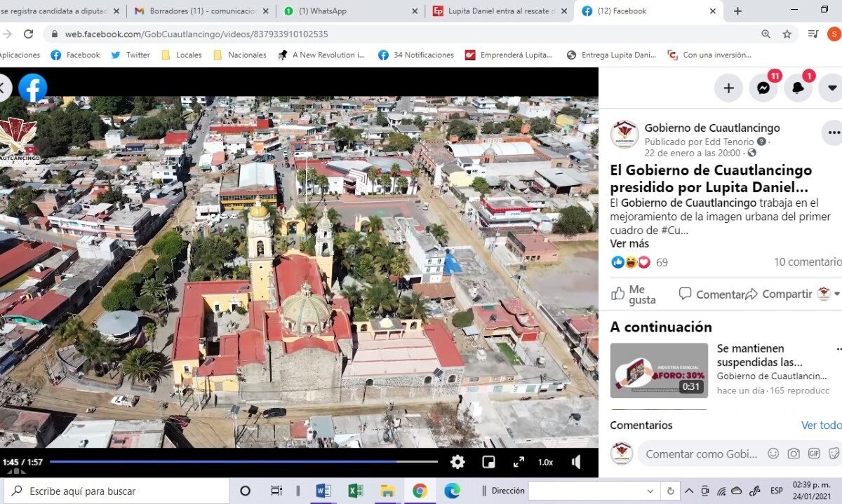Open the notifications bell
The image size is (842, 504).
(x=798, y=88)
